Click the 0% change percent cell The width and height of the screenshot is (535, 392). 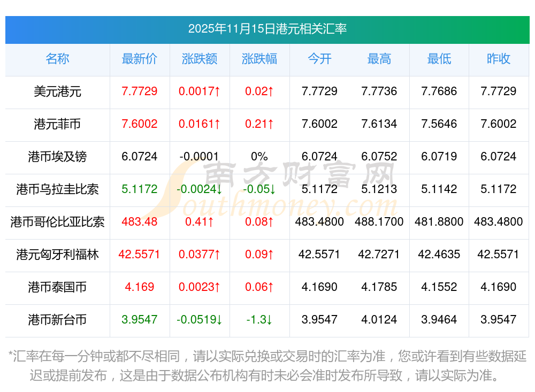[x=259, y=156]
